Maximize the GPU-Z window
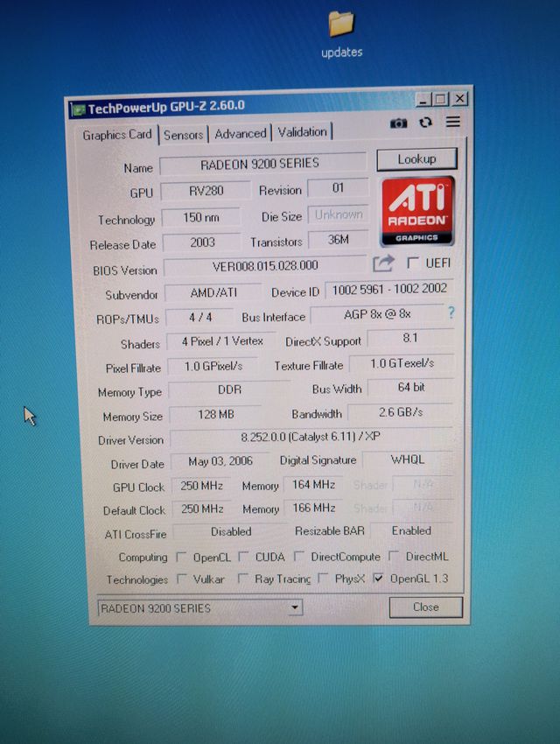560x744 pixels. coord(440,99)
